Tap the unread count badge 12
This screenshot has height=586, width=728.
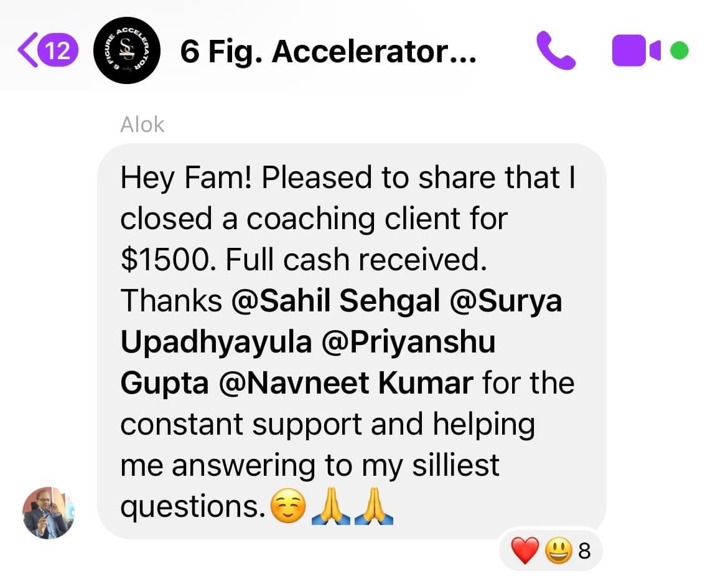[x=58, y=50]
